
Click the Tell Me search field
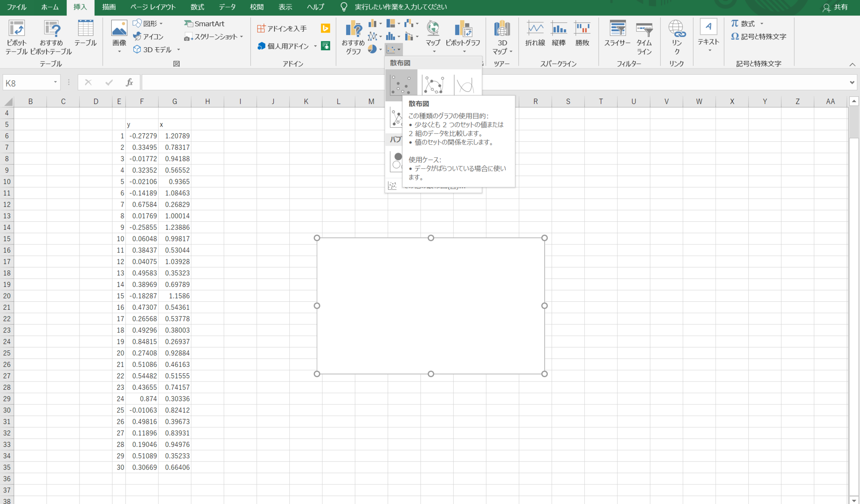coord(400,7)
